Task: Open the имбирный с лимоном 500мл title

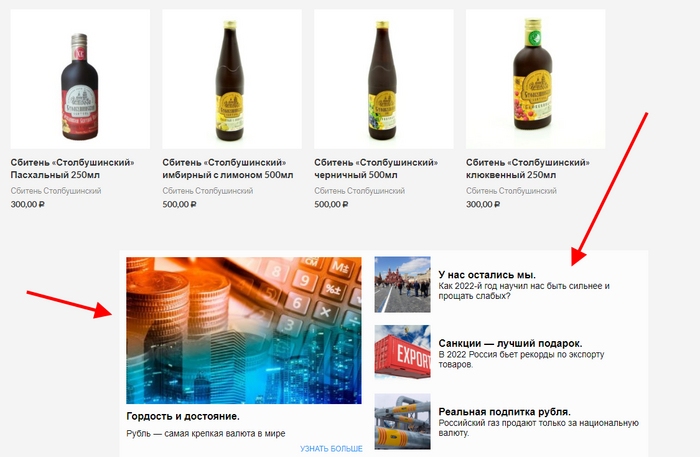Action: click(x=228, y=169)
